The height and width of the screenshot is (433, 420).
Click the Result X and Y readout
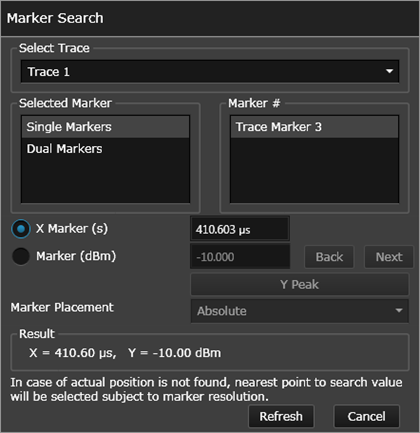point(125,353)
